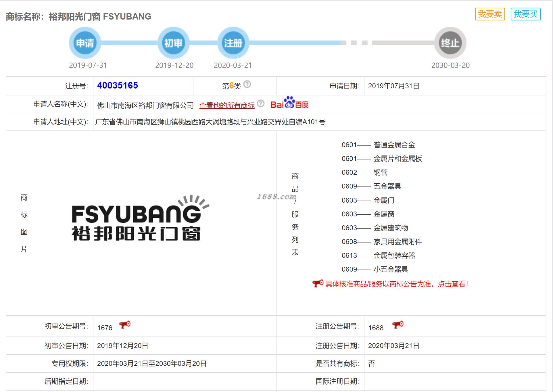Screen dimensions: 553x392
Task: Click the Baidu logo icon
Action: tap(289, 103)
